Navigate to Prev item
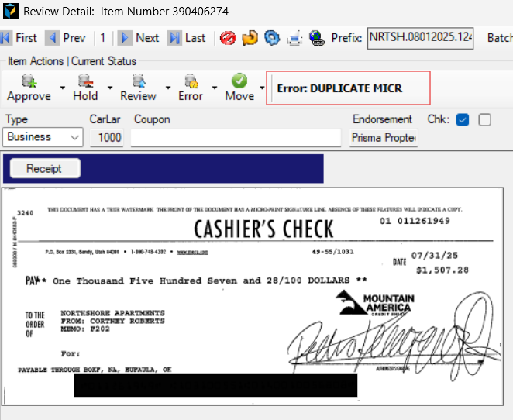The height and width of the screenshot is (420, 513). click(x=65, y=38)
